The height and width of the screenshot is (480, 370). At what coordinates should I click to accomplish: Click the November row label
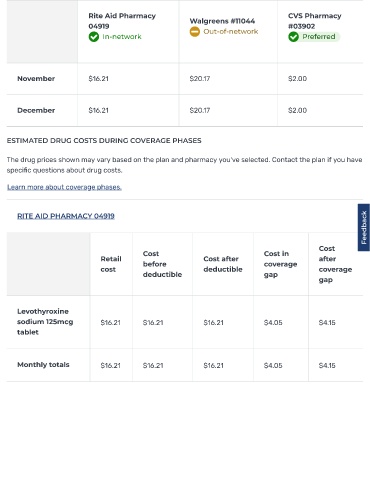(36, 79)
